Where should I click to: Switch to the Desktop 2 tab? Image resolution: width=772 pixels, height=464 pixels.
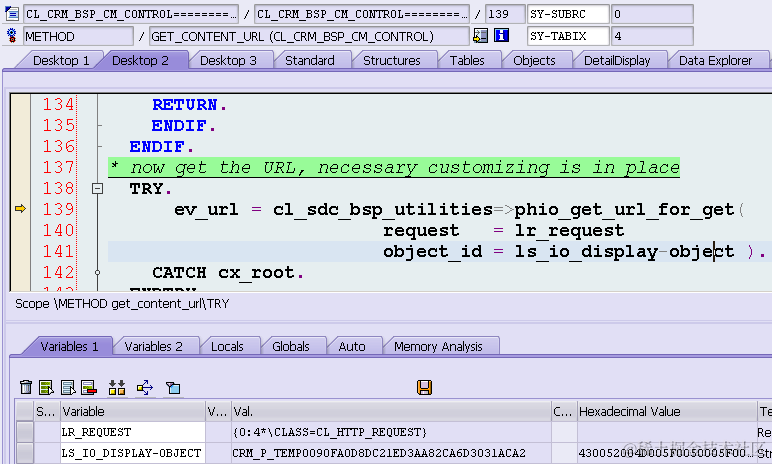[140, 61]
